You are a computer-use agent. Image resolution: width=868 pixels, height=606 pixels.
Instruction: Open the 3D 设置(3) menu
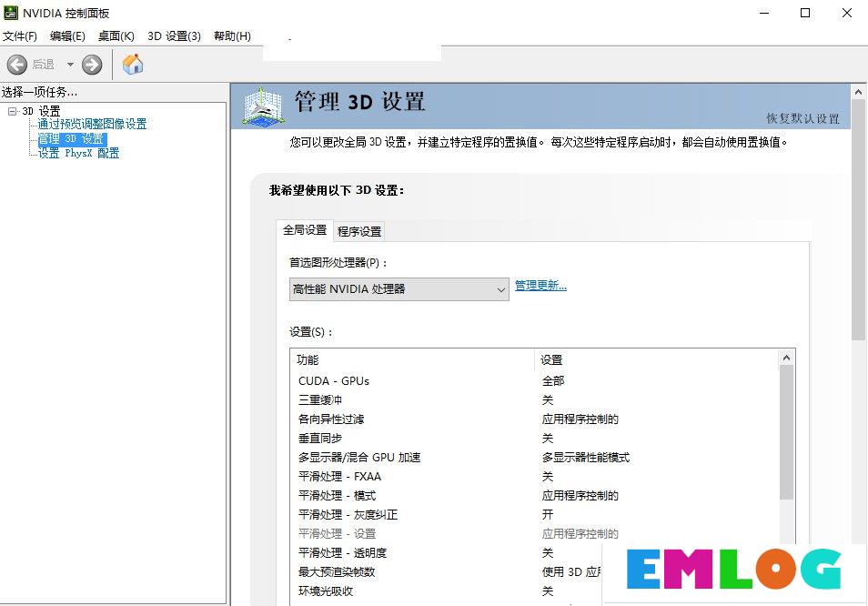point(174,36)
